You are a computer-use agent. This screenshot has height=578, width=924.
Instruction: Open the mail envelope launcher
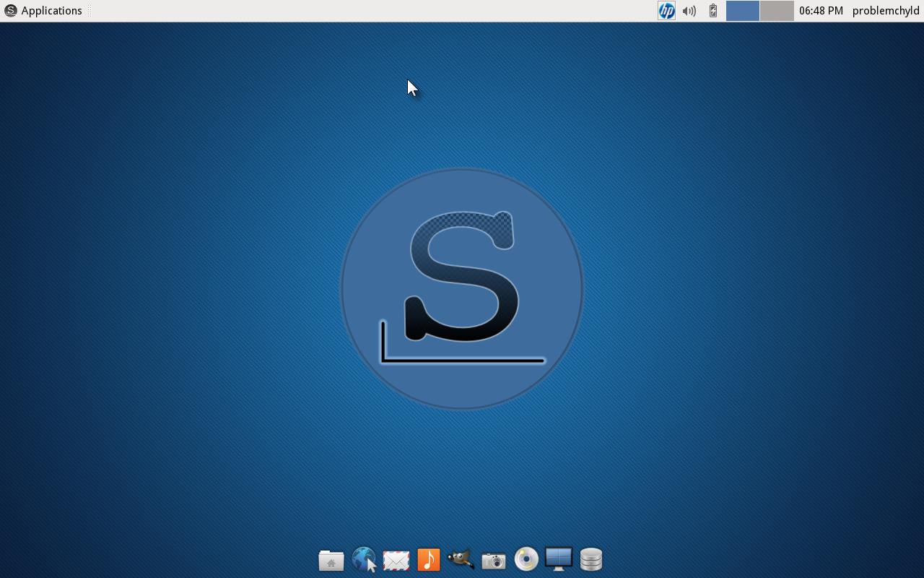(x=396, y=560)
